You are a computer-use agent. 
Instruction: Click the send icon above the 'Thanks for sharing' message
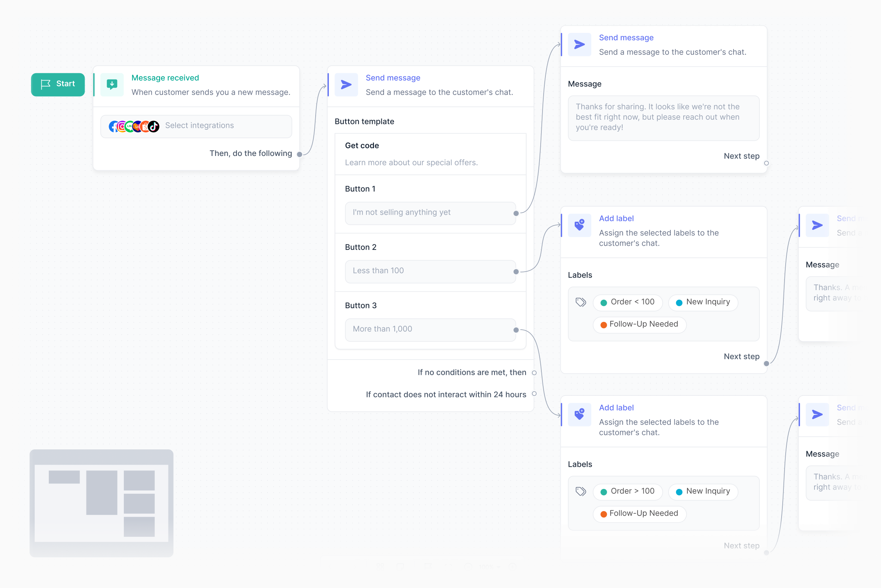coord(579,45)
